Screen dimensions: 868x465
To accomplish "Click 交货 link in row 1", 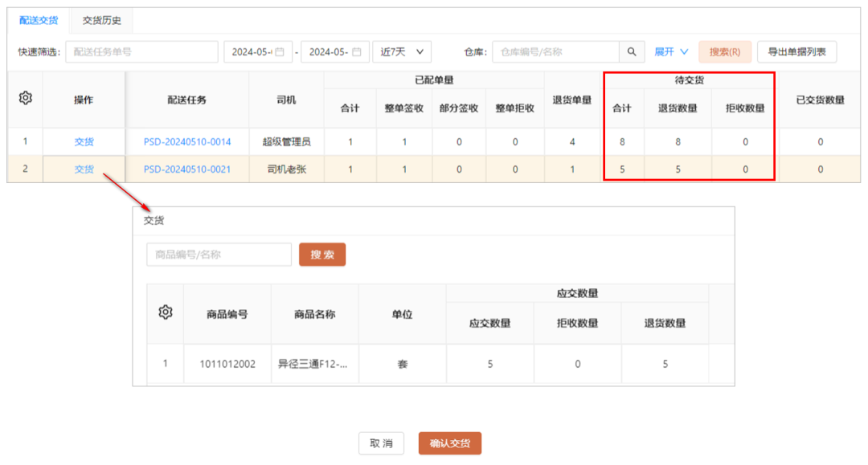I will (x=84, y=142).
